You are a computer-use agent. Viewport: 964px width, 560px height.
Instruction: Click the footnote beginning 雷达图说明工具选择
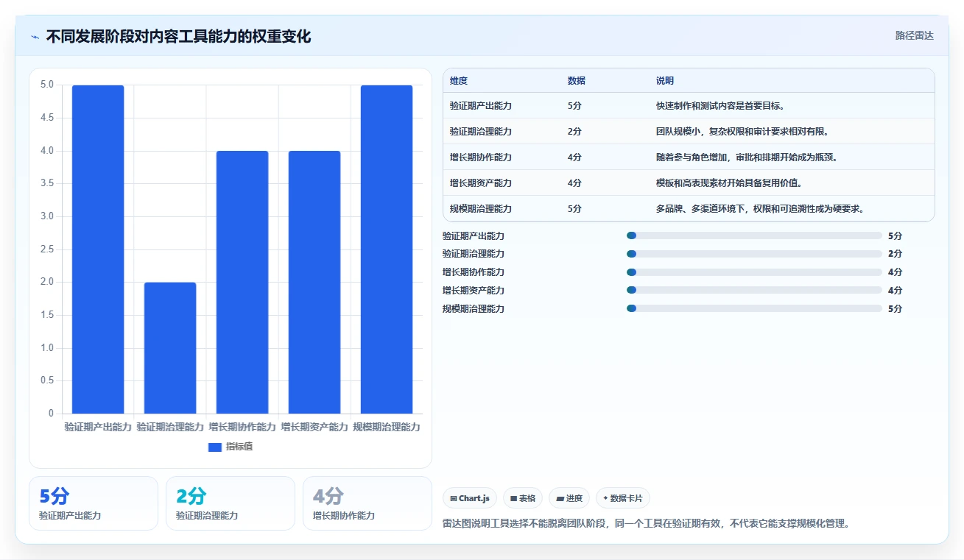click(647, 524)
